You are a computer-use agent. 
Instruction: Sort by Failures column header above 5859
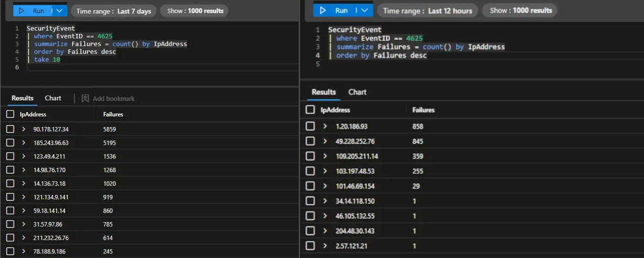point(113,114)
